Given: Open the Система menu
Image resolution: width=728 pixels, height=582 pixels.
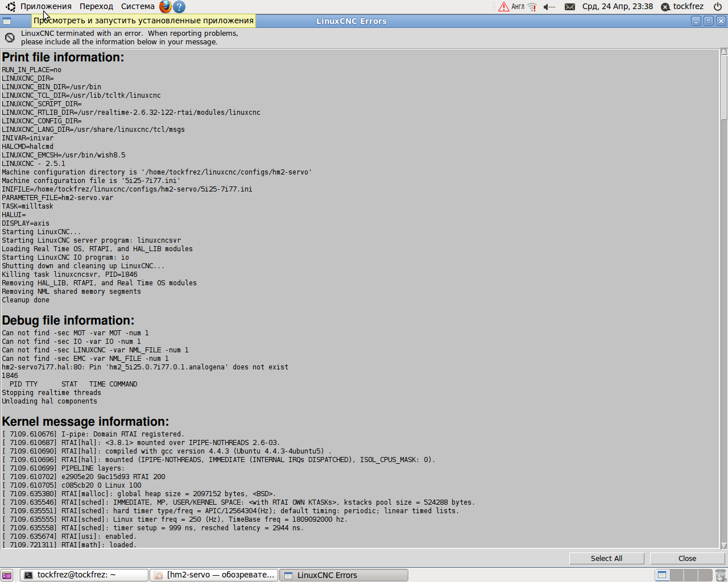Looking at the screenshot, I should point(138,7).
